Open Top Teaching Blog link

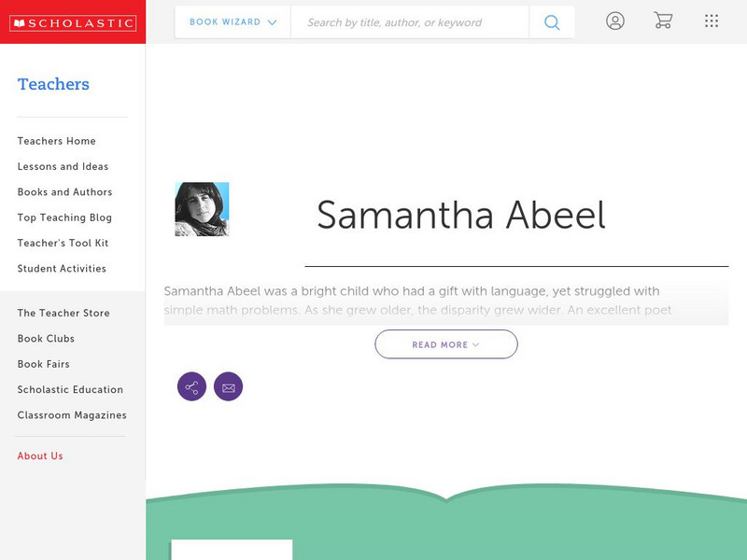tap(64, 217)
